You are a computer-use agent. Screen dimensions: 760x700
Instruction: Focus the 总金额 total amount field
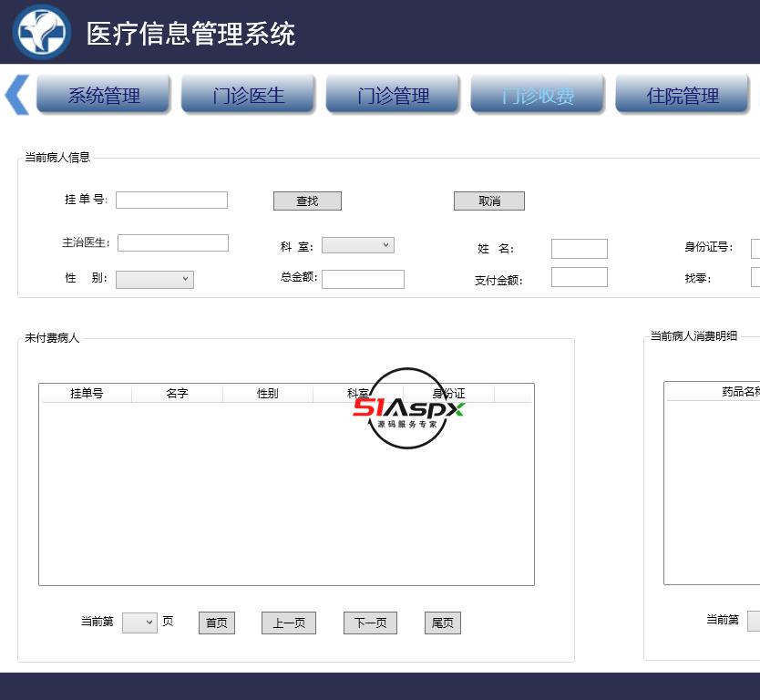[x=363, y=279]
